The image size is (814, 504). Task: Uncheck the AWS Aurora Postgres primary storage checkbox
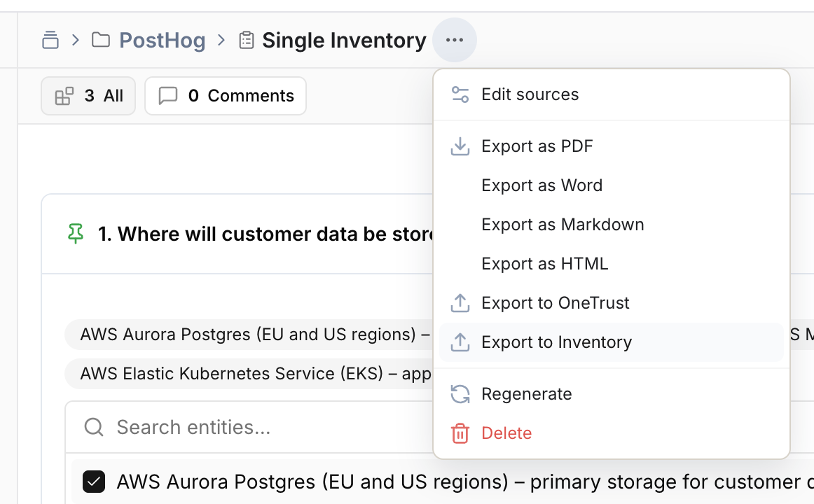pyautogui.click(x=94, y=482)
